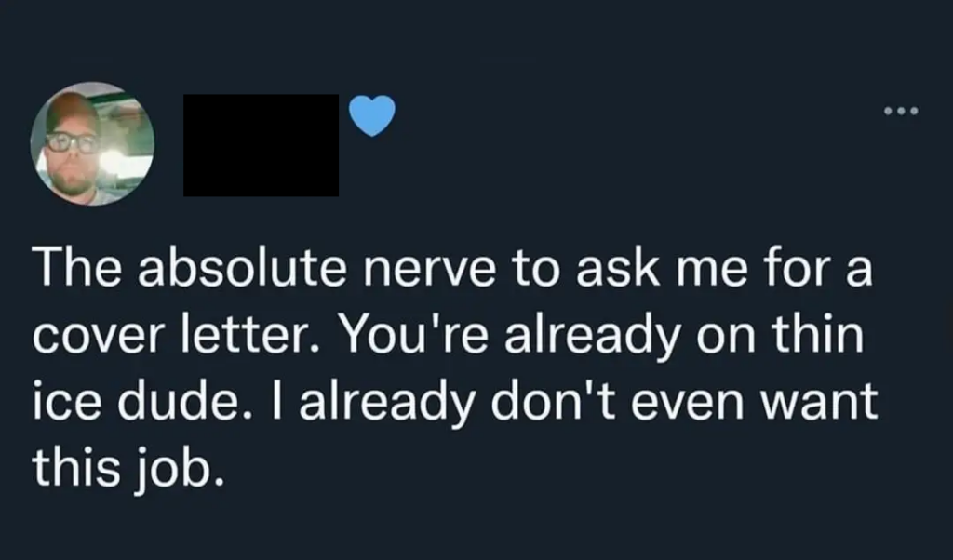This screenshot has width=953, height=560.
Task: Click the word "ice" starting third line
Action: [x=66, y=402]
